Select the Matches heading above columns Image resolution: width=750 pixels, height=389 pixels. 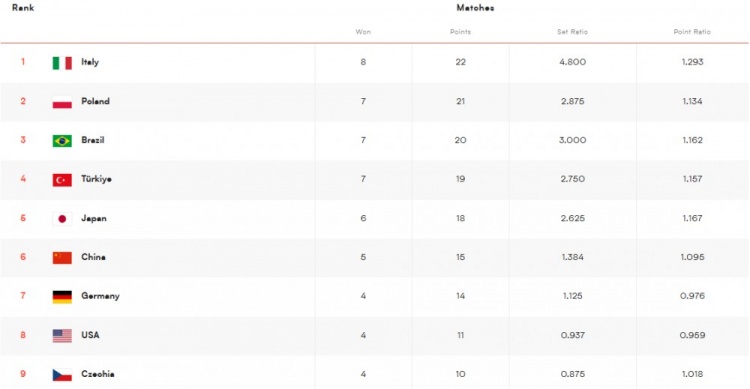475,8
